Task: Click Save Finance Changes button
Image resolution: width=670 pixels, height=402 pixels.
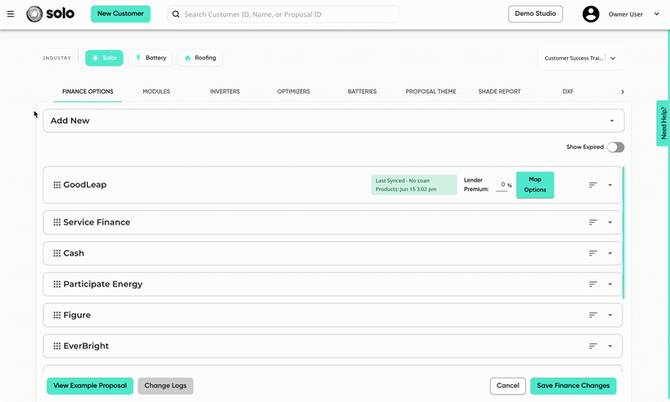Action: pyautogui.click(x=573, y=386)
